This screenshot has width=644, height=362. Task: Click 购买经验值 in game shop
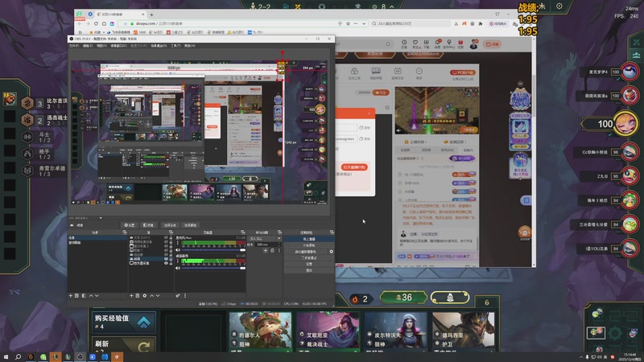coord(123,322)
